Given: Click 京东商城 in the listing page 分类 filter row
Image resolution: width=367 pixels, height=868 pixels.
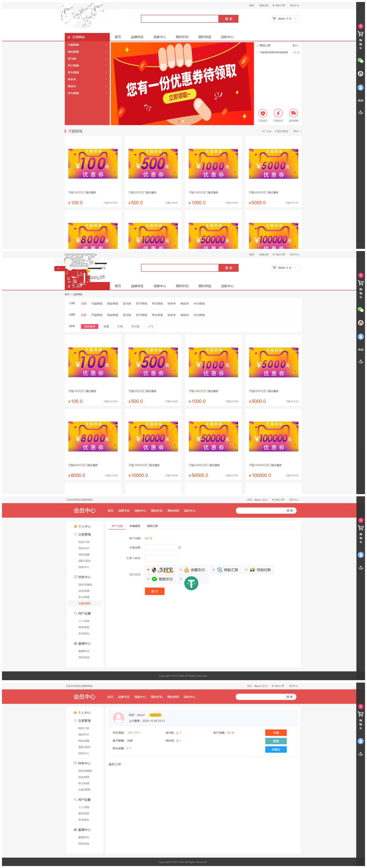Looking at the screenshot, I should click(x=157, y=304).
